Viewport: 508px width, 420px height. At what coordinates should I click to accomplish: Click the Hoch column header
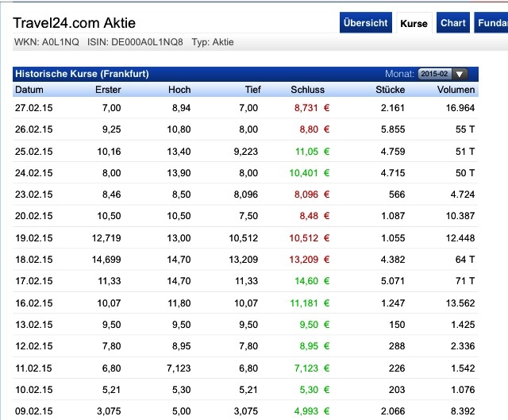[179, 90]
